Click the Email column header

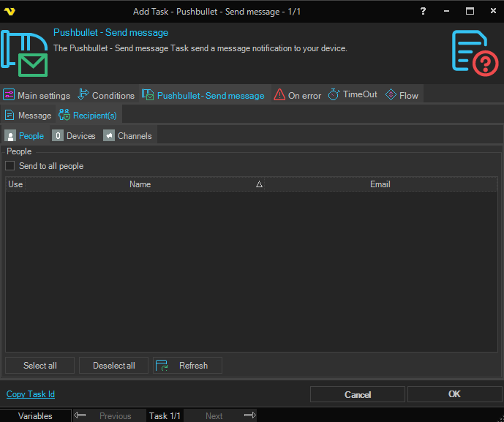click(x=380, y=184)
